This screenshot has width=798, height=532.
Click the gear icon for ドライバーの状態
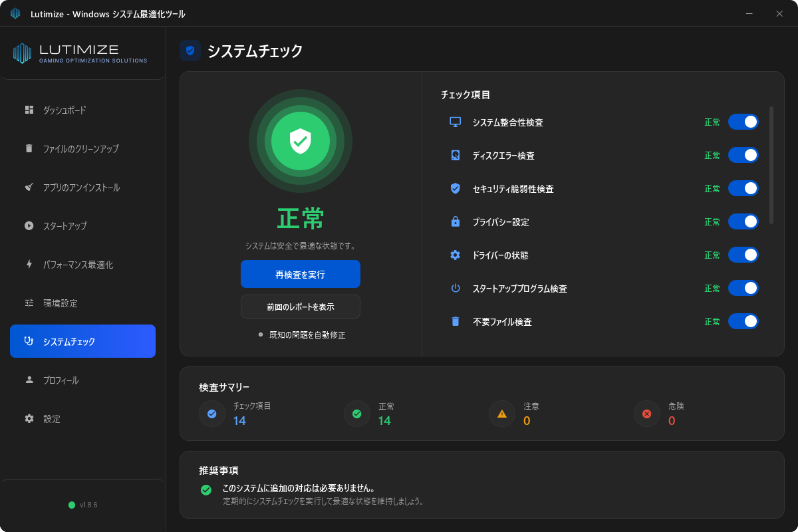(x=456, y=255)
